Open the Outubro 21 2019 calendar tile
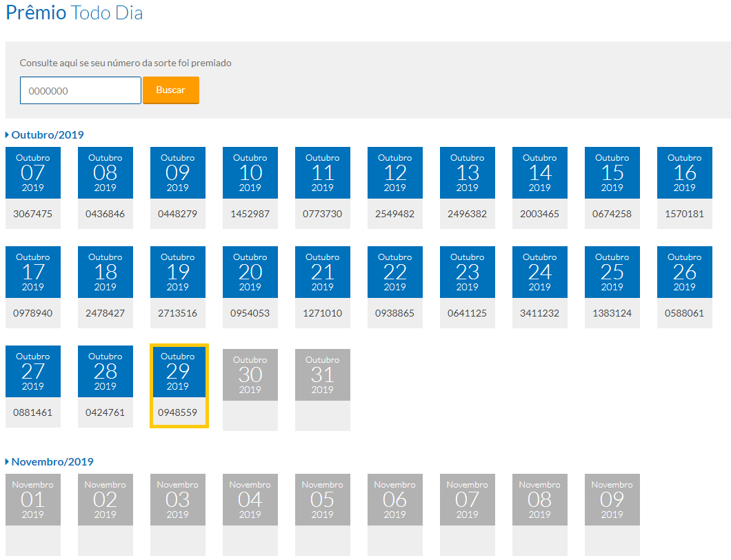The height and width of the screenshot is (560, 731). (323, 272)
